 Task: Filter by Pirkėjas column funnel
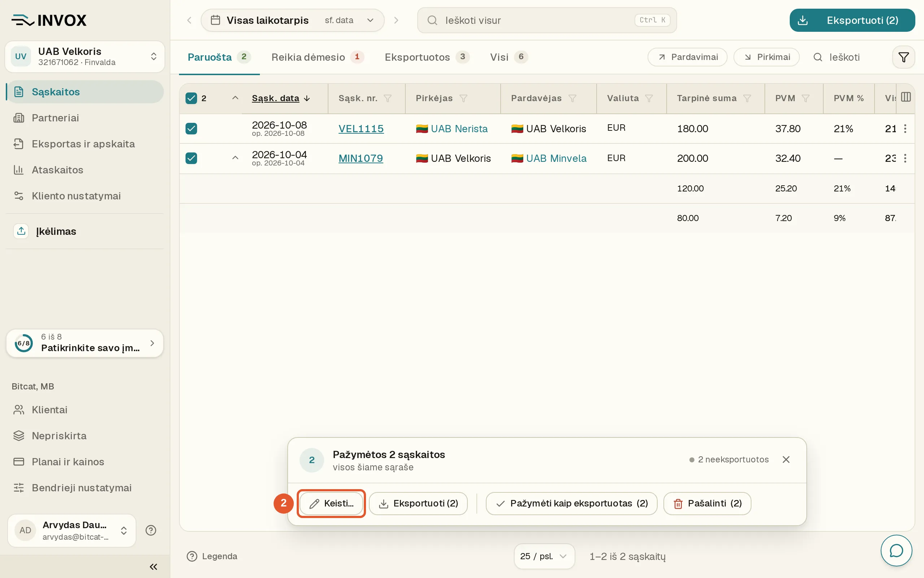point(463,99)
